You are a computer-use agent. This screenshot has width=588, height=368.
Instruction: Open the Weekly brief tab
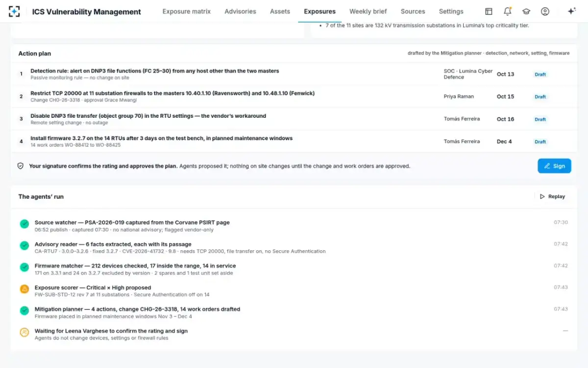(368, 11)
